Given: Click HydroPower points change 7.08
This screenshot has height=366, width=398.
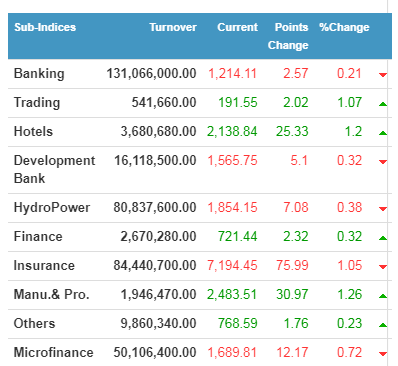Looking at the screenshot, I should 296,208.
